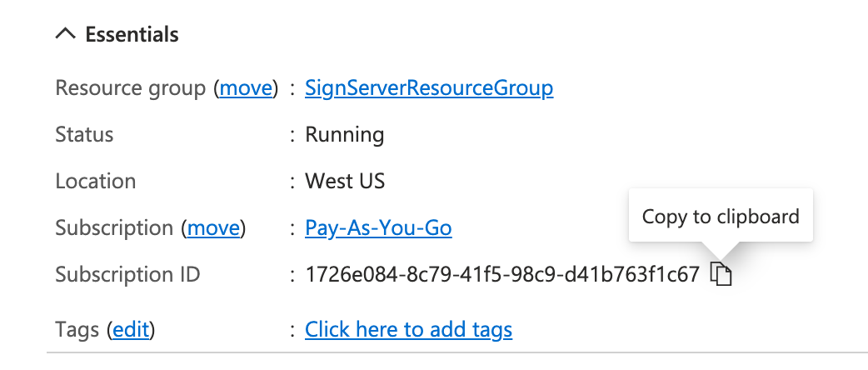
Task: Collapse the Essentials section chevron
Action: (64, 35)
